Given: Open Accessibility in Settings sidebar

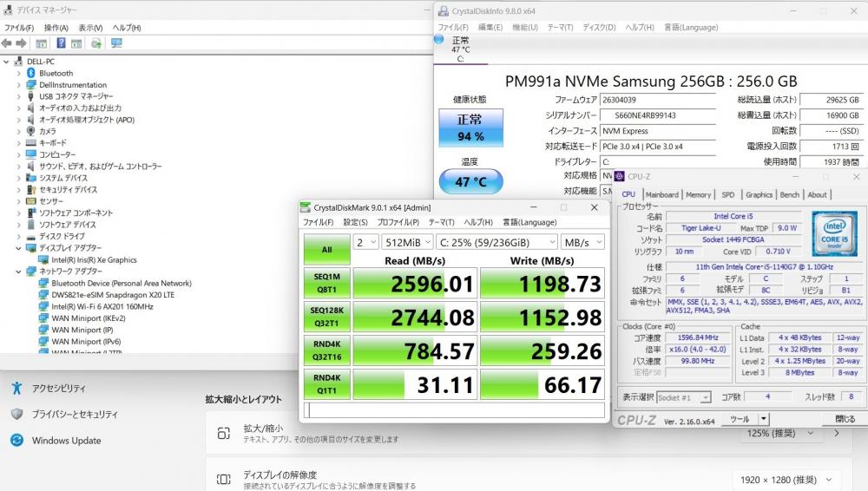Looking at the screenshot, I should pos(58,388).
